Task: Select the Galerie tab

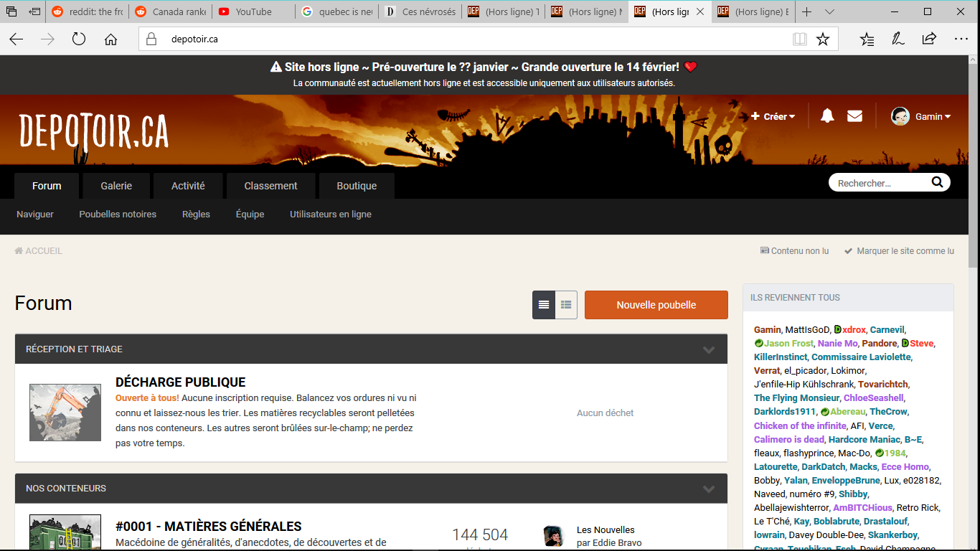Action: pyautogui.click(x=116, y=186)
